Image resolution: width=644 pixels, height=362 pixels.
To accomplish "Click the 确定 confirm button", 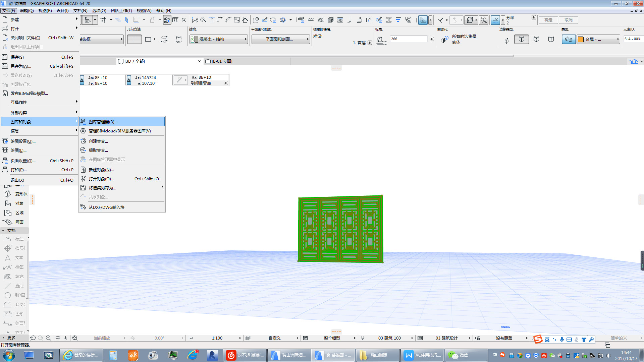I will point(548,20).
